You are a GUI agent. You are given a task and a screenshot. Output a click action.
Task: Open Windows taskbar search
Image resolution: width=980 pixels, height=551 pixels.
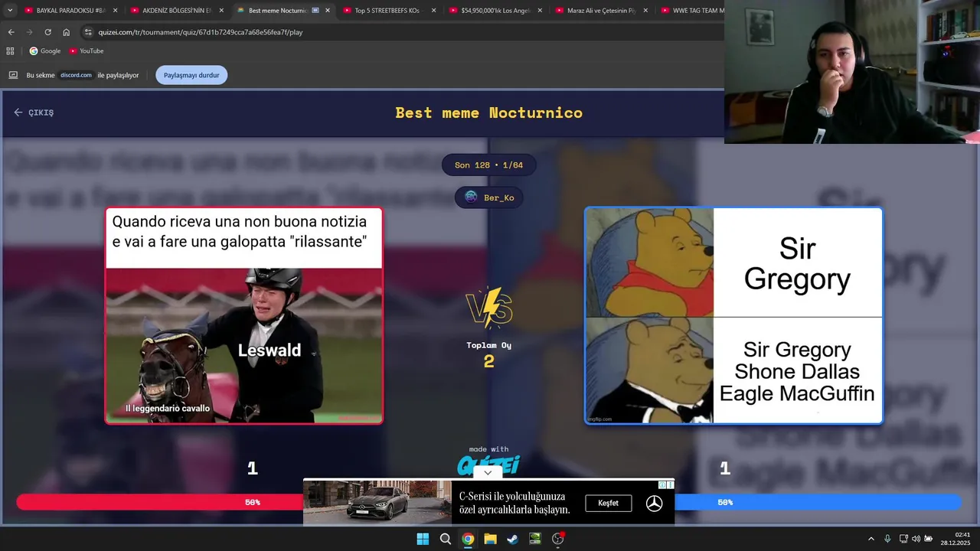click(445, 539)
